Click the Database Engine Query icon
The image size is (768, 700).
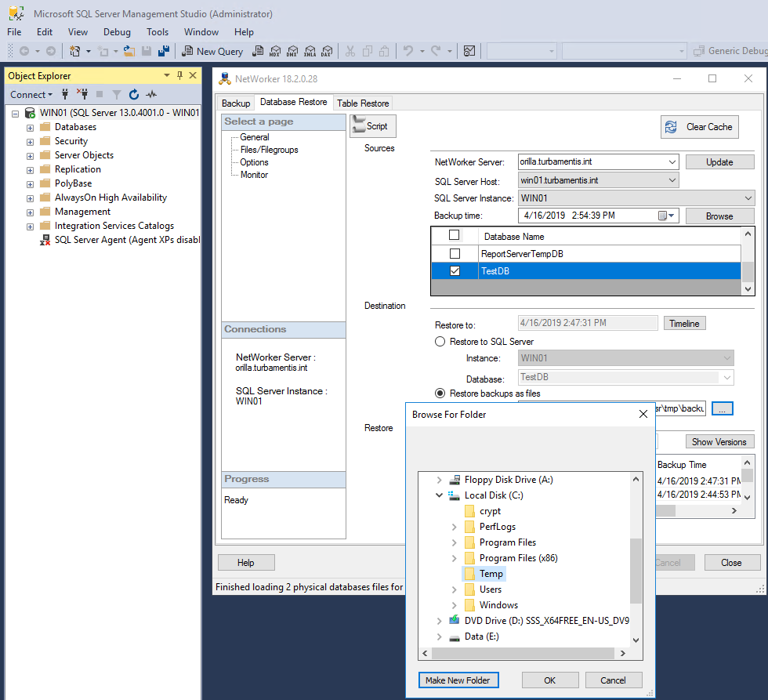tap(258, 51)
